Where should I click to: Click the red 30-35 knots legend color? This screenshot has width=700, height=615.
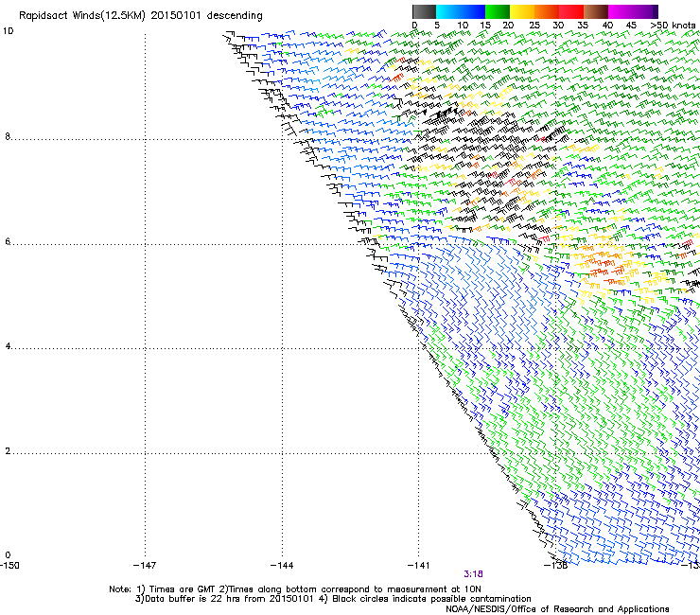571,11
